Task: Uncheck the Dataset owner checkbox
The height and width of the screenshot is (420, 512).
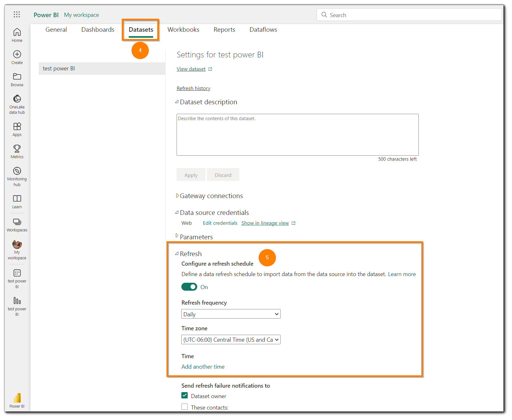Action: tap(185, 396)
